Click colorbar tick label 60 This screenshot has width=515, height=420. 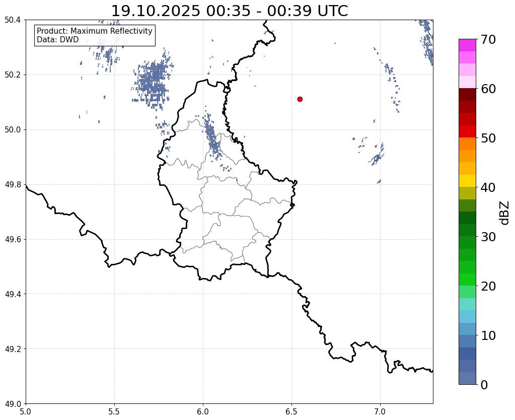pyautogui.click(x=488, y=89)
